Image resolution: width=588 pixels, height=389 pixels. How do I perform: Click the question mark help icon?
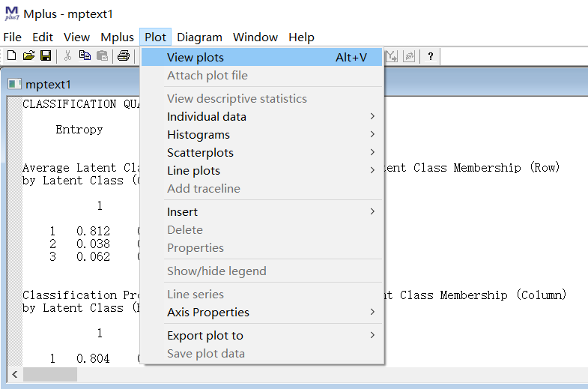[431, 56]
